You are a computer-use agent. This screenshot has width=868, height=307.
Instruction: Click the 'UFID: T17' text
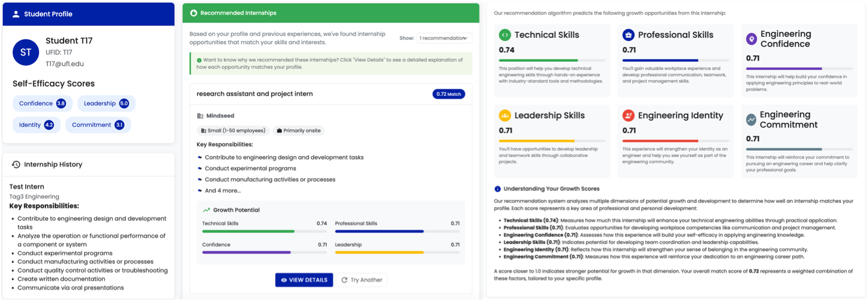[x=59, y=53]
